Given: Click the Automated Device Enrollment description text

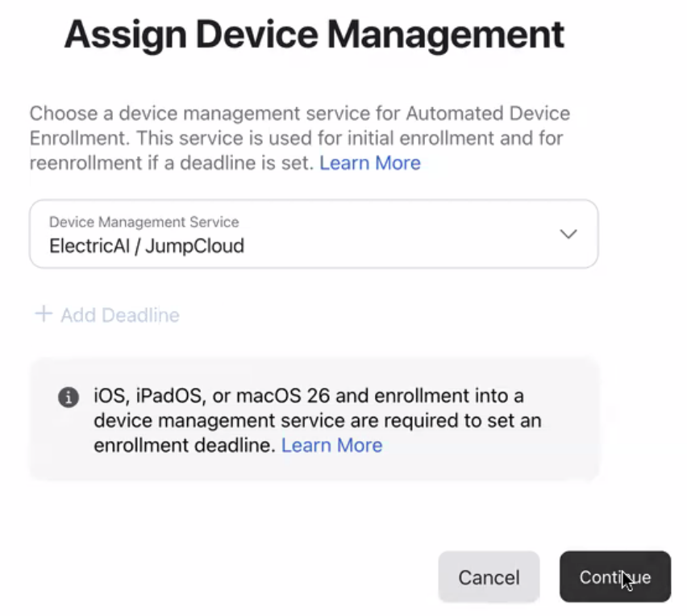Looking at the screenshot, I should coord(298,138).
